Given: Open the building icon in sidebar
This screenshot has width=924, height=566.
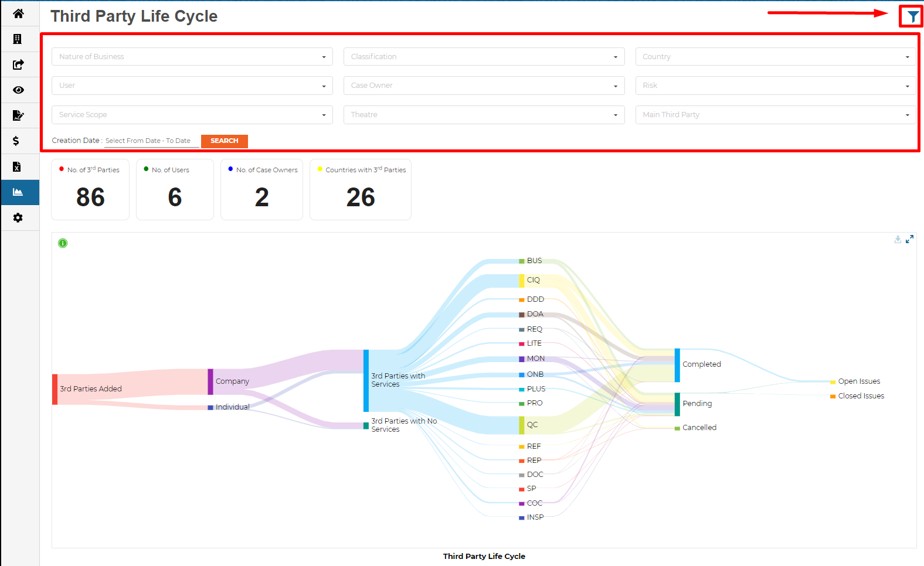Looking at the screenshot, I should 18,39.
